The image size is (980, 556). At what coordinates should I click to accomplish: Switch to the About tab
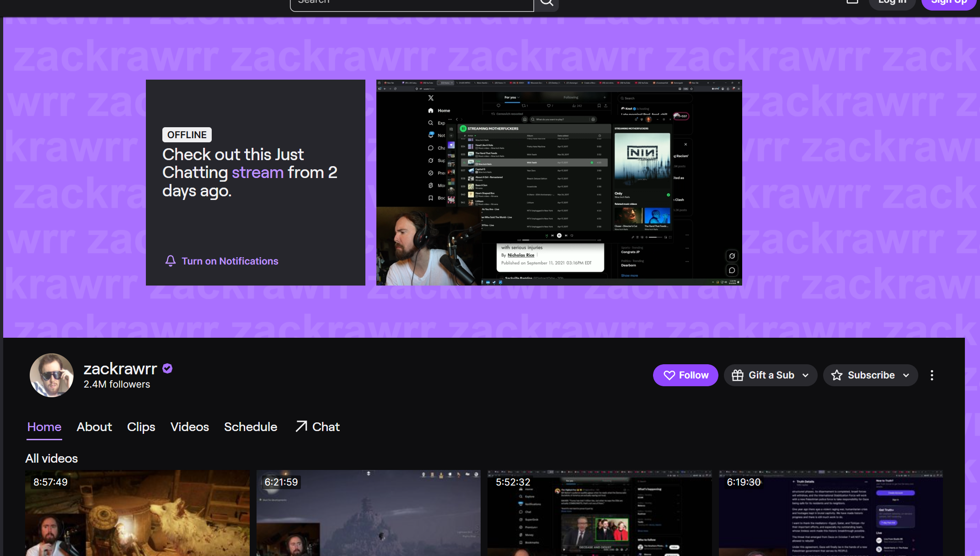coord(94,427)
